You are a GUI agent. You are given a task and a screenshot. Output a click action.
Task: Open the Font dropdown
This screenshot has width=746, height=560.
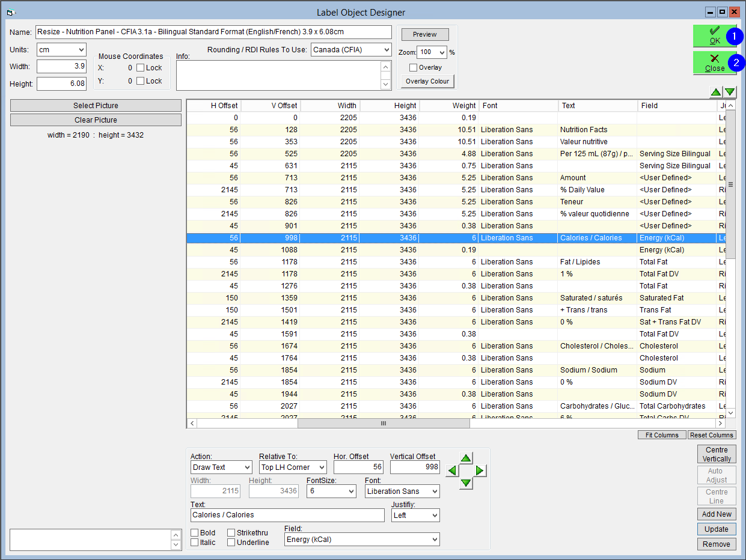pyautogui.click(x=402, y=492)
